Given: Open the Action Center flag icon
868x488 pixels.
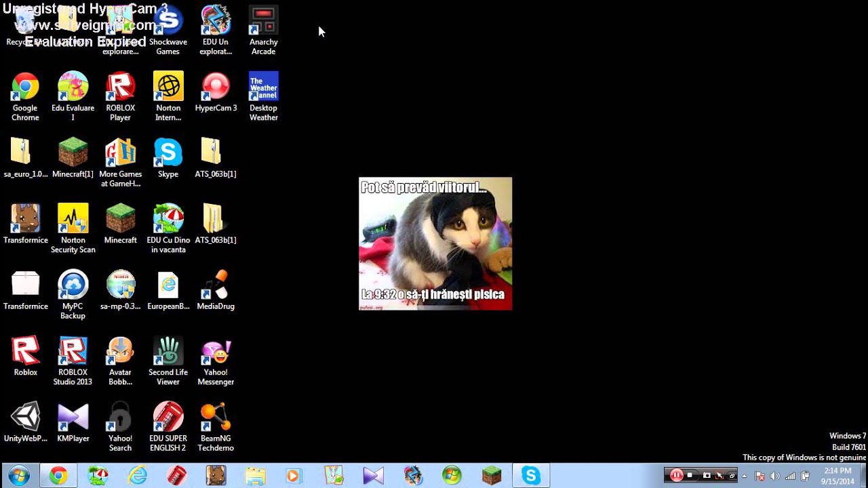Looking at the screenshot, I should (760, 476).
